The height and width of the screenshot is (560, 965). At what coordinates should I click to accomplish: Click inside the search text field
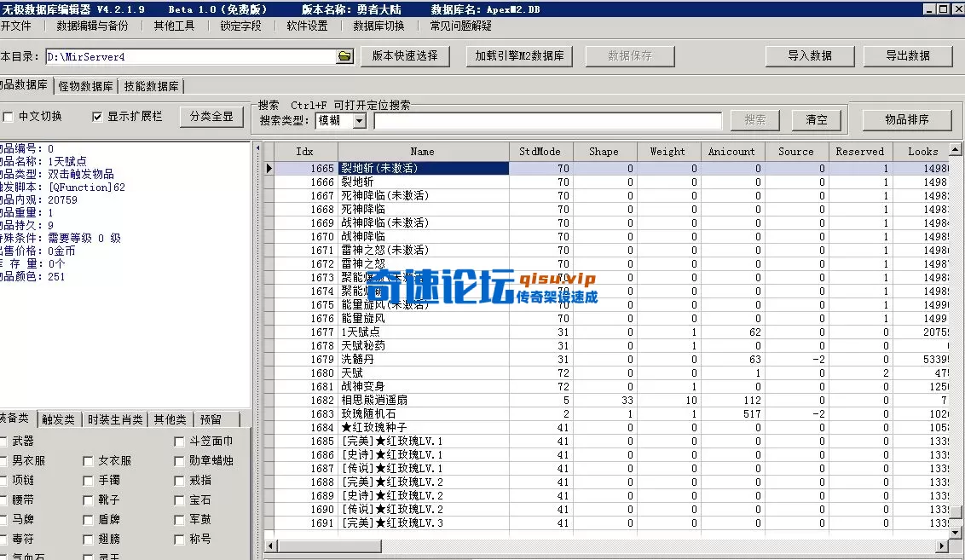tap(550, 119)
